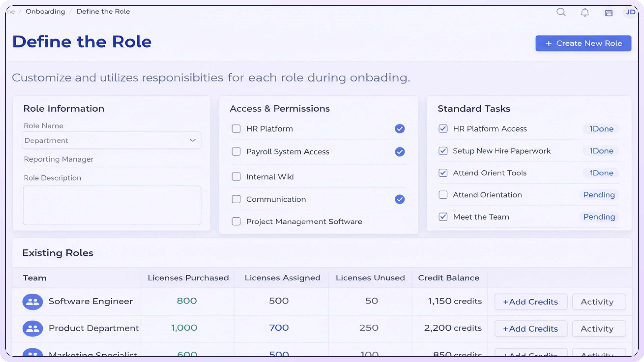The width and height of the screenshot is (644, 362).
Task: Click blue checkmark badge beside Communication
Action: tap(399, 199)
